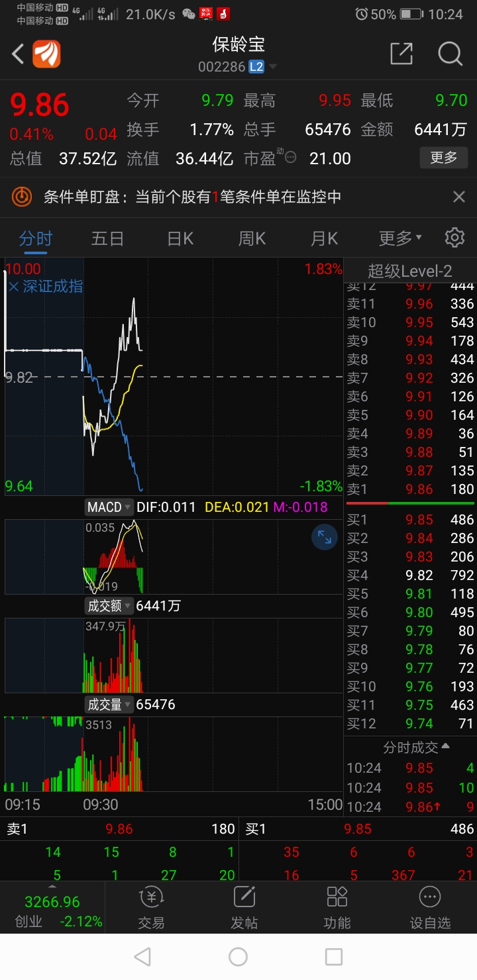This screenshot has height=980, width=477.
Task: Tap the 设自选 watchlist icon
Action: point(430,897)
